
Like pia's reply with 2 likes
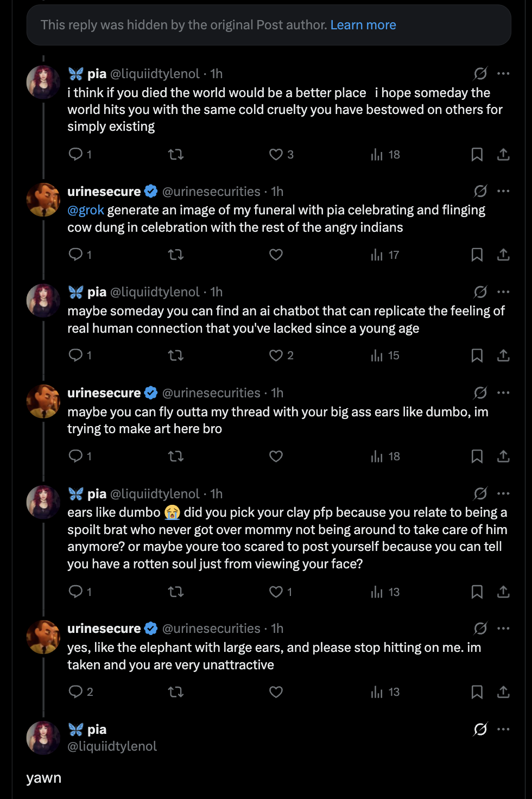click(x=276, y=356)
